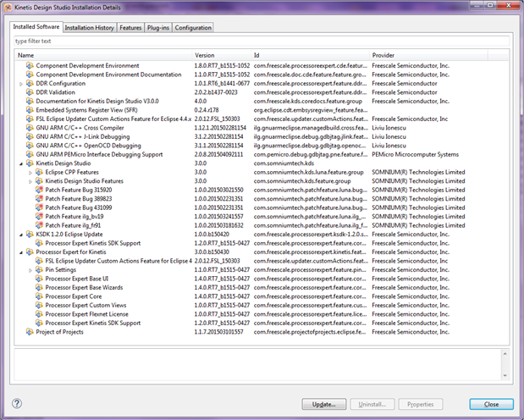
Task: Click the Processor Expert Base Wizards icon
Action: 39,287
